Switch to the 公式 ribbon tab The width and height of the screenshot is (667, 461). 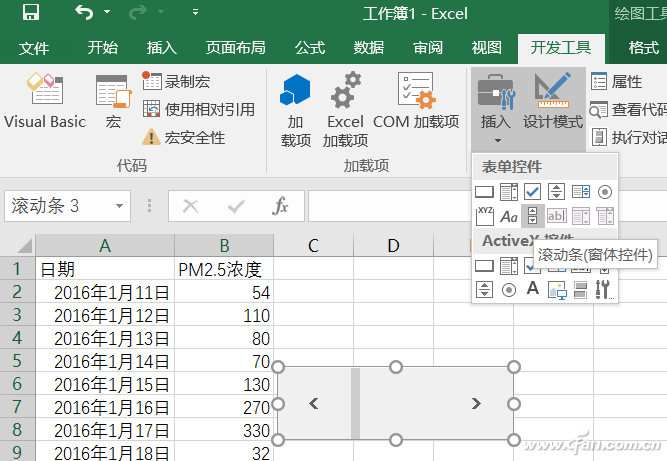coord(310,47)
